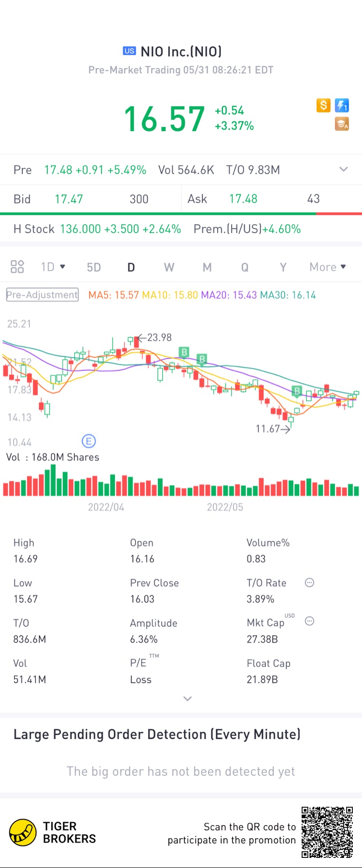Open Mkt Cap info icon
This screenshot has width=362, height=868.
[310, 621]
